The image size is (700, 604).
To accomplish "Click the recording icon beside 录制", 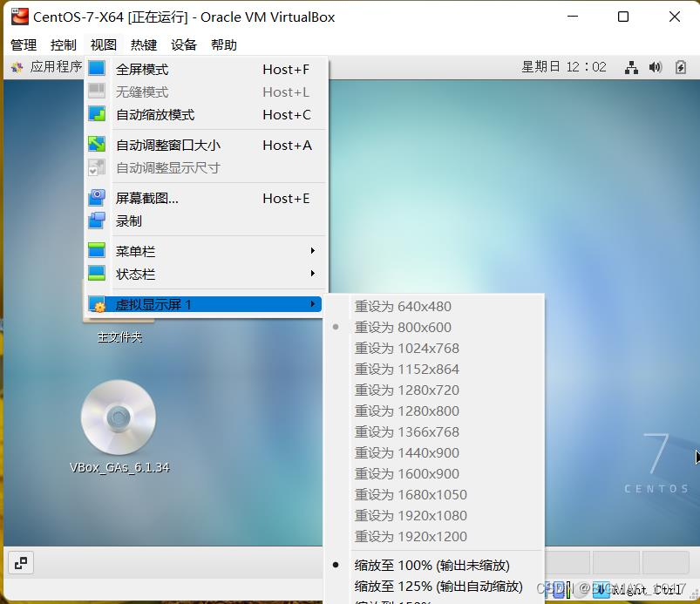I will click(x=97, y=221).
